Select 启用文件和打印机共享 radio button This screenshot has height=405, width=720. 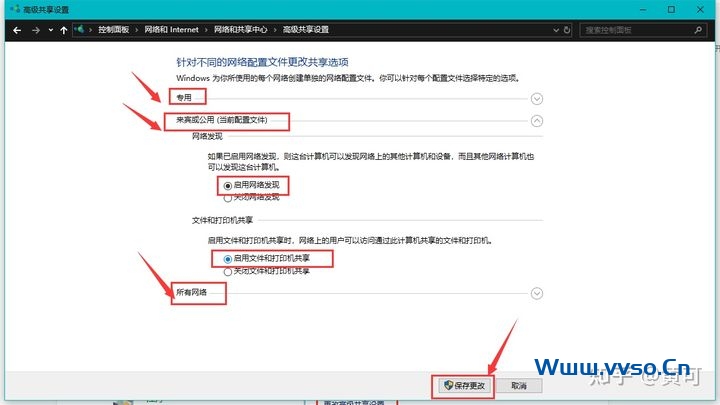(228, 259)
